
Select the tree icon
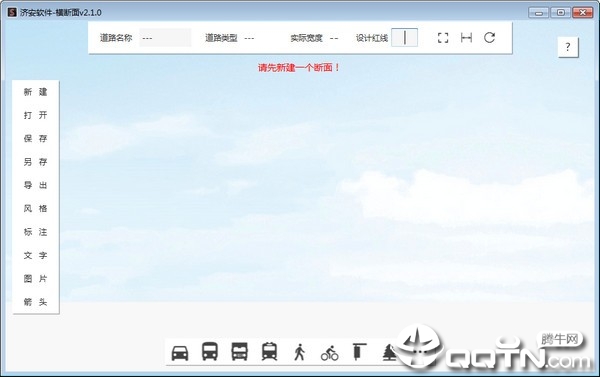coord(389,352)
